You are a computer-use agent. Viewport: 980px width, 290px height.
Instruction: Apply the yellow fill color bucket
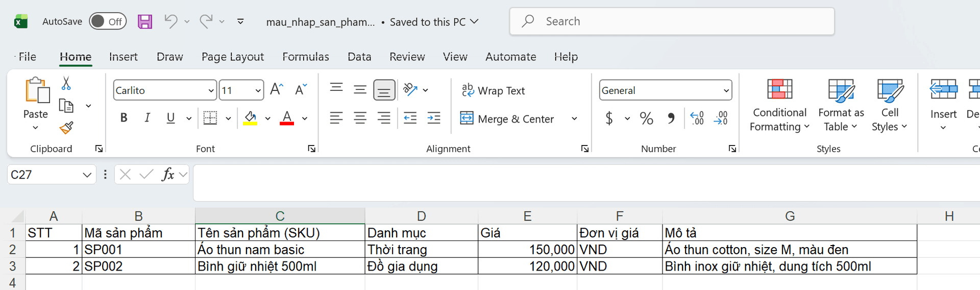[x=250, y=118]
